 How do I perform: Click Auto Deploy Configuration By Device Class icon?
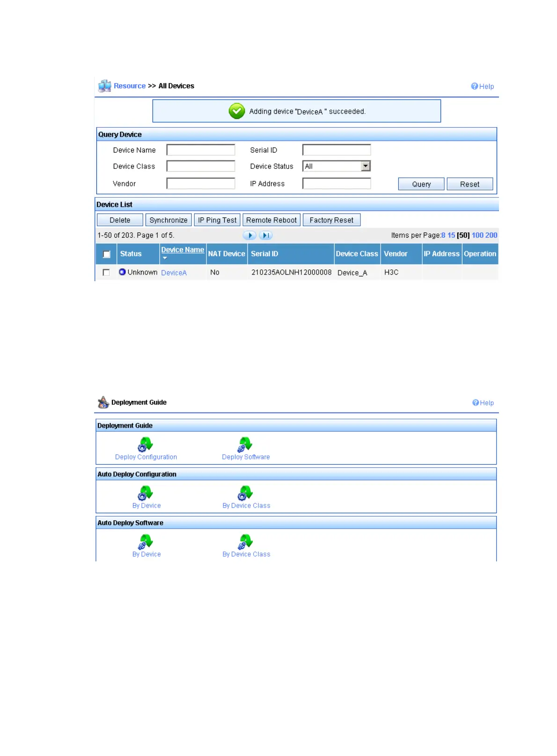coord(245,493)
